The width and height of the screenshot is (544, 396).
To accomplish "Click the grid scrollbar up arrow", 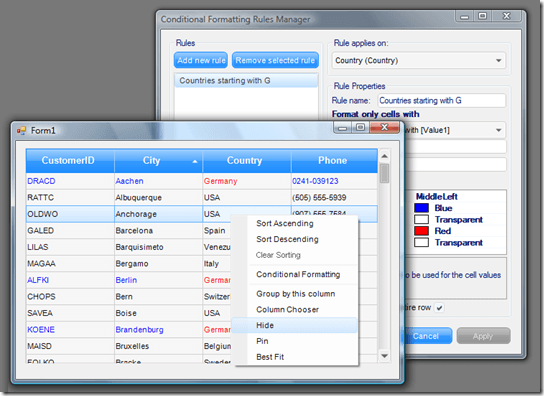I will pyautogui.click(x=384, y=156).
